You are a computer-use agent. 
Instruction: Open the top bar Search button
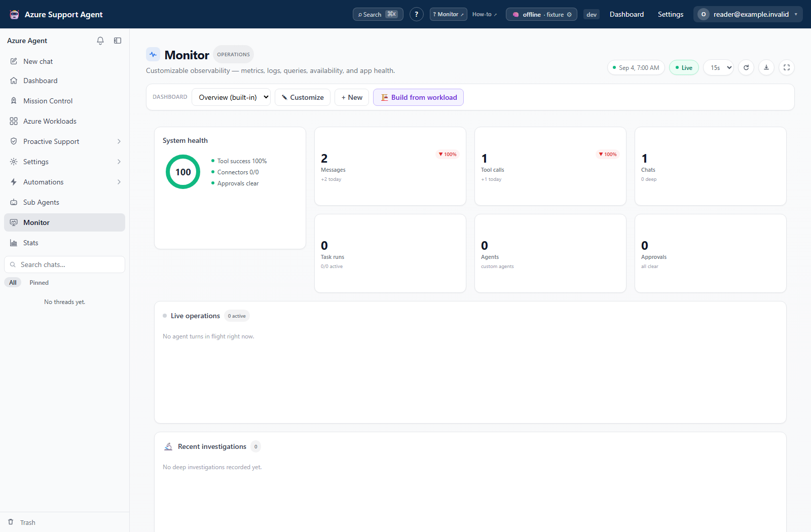[378, 14]
